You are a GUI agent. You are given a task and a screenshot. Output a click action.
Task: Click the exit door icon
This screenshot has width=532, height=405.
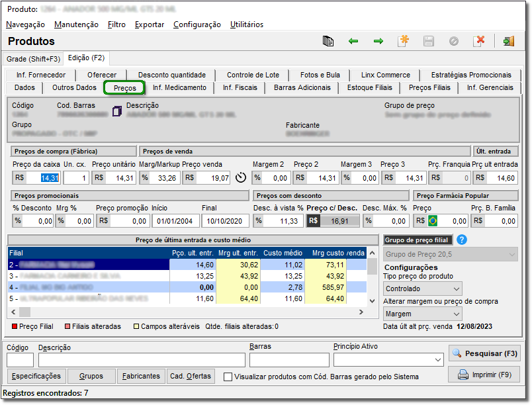508,42
